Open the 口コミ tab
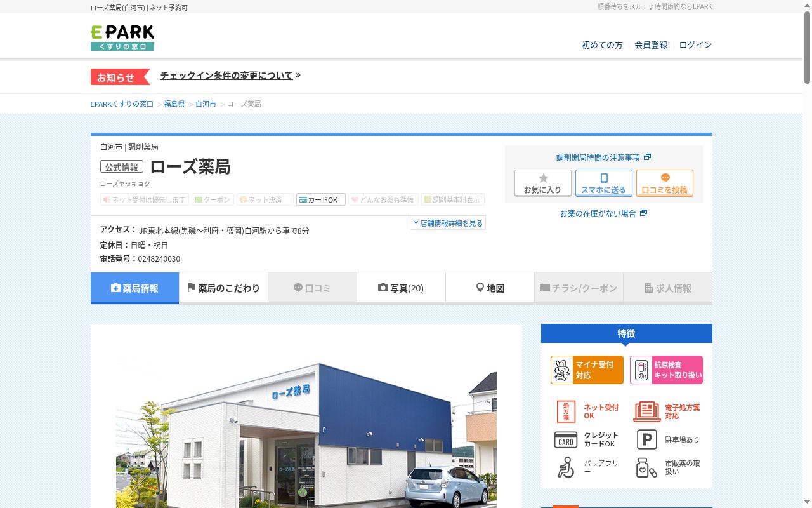Viewport: 812px width, 508px height. tap(312, 288)
